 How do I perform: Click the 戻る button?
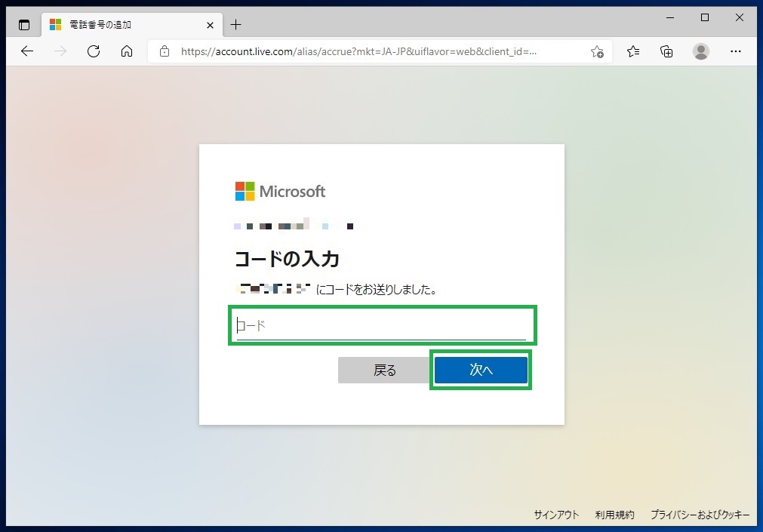point(384,370)
